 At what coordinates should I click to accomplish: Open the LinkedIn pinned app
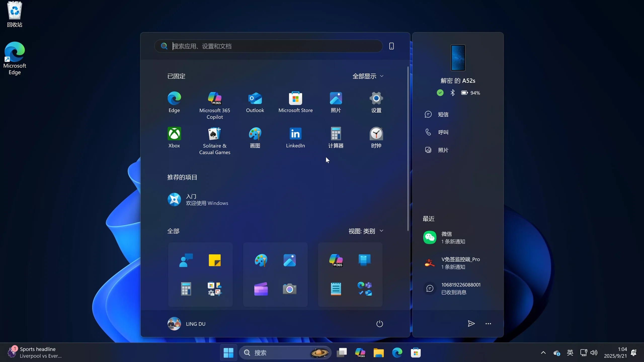click(295, 137)
